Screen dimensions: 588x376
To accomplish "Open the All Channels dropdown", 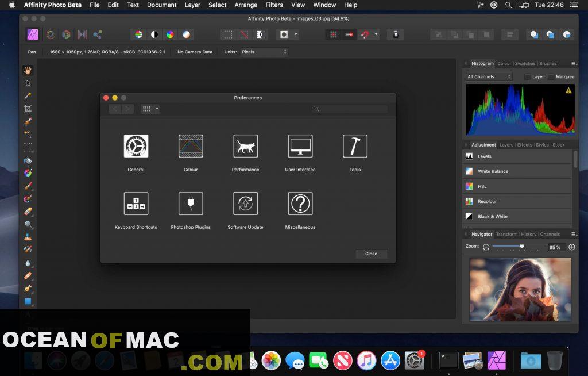I will pyautogui.click(x=489, y=76).
